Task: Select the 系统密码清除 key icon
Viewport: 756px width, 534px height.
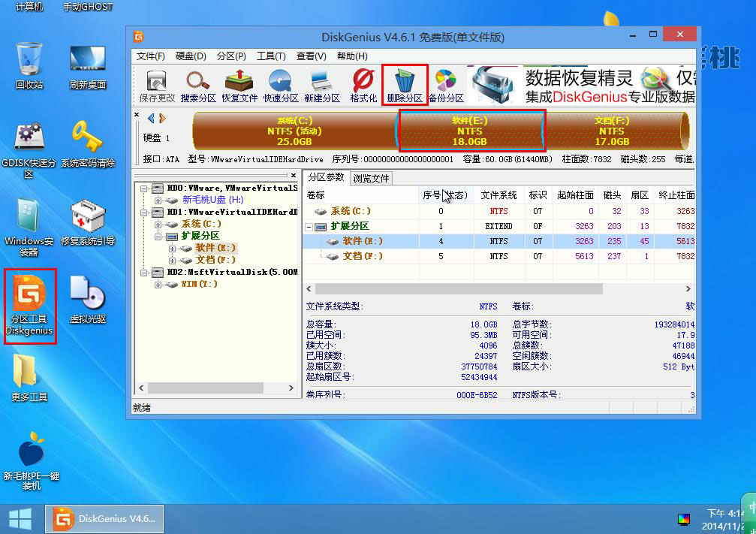Action: (88, 144)
